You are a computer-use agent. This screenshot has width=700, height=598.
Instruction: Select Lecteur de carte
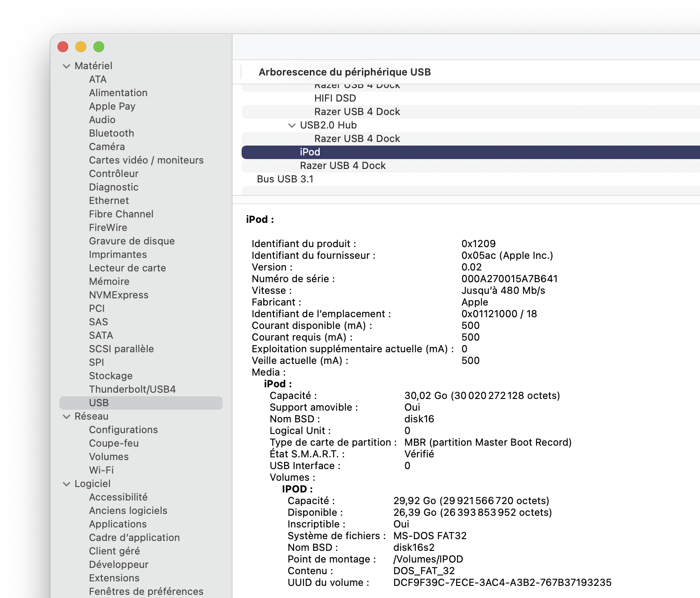(128, 268)
